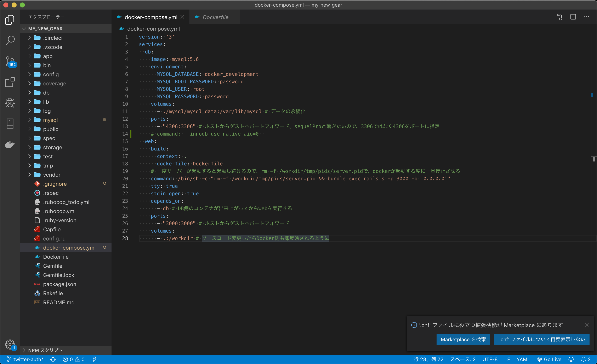Open the editor actions menu via the ellipsis
The width and height of the screenshot is (597, 364).
coord(587,17)
